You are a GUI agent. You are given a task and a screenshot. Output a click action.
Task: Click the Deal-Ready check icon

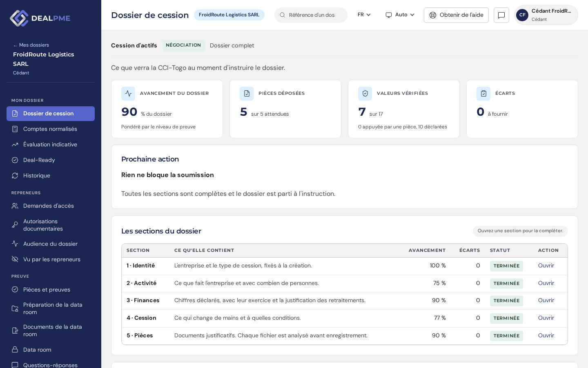(x=15, y=160)
